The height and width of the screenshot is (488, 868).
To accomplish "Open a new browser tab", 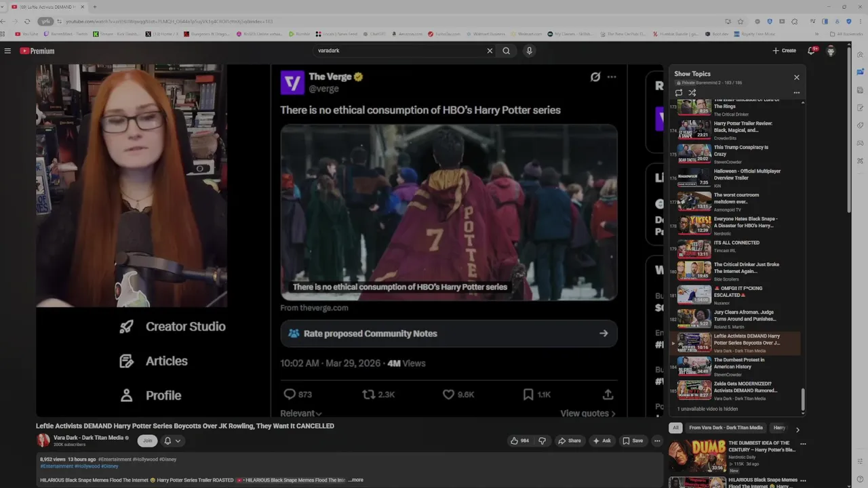I will pos(94,7).
